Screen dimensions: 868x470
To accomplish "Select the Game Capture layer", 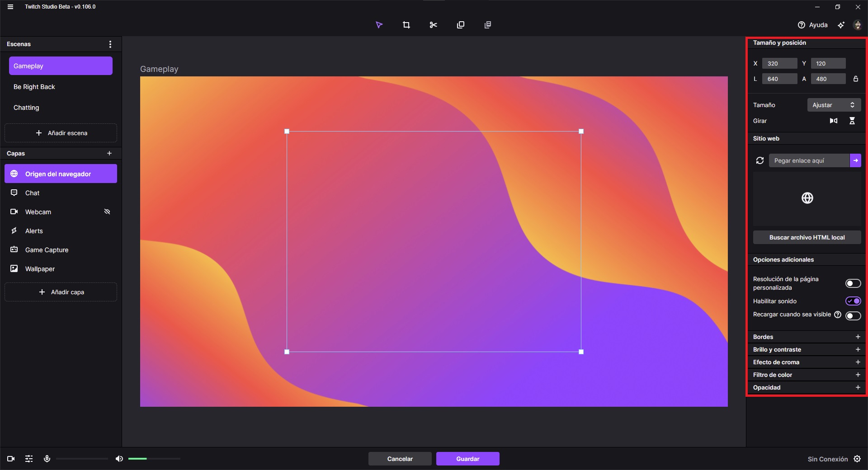I will tap(47, 250).
